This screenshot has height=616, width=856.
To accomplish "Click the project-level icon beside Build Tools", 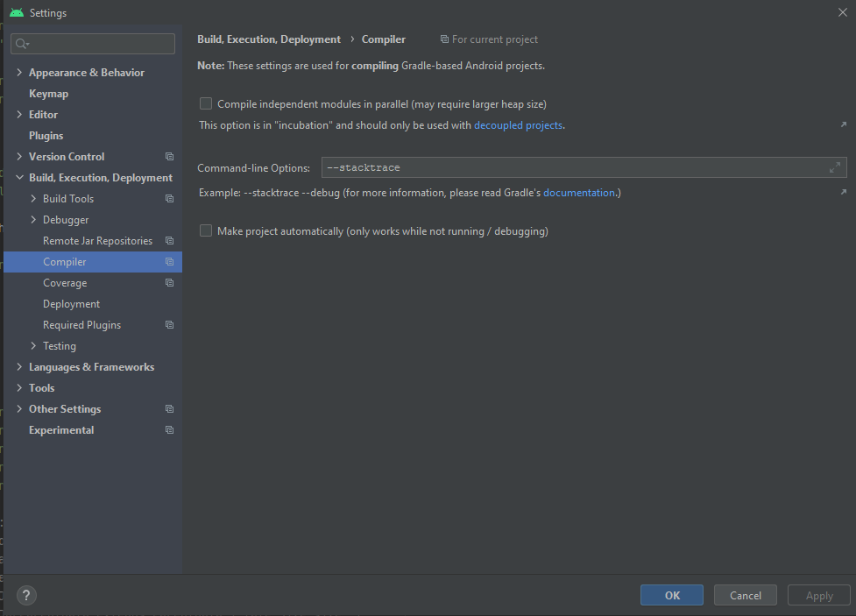I will pos(169,199).
